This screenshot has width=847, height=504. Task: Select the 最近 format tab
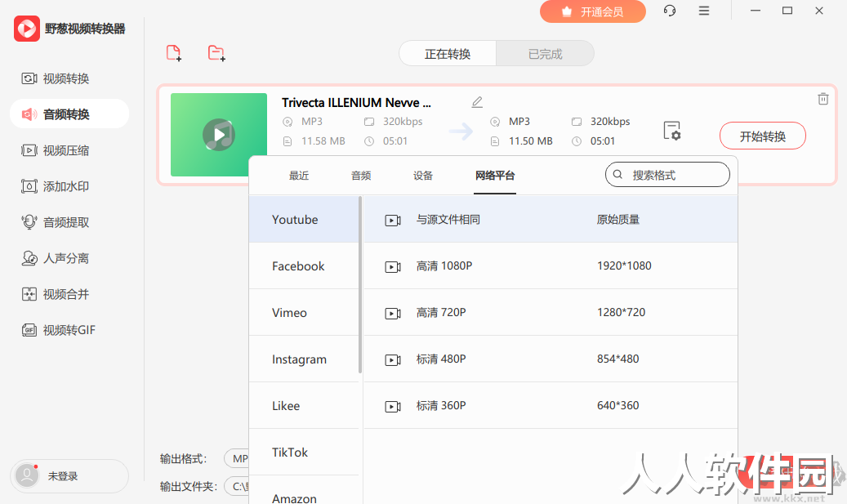[299, 176]
